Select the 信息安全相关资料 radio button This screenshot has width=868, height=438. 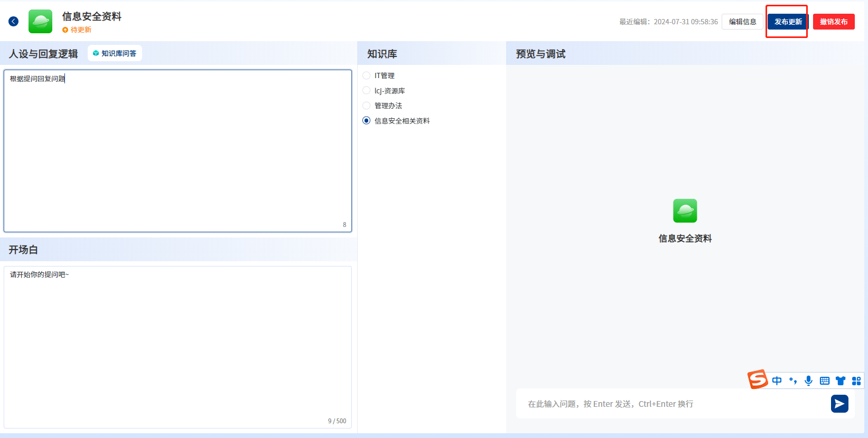(x=367, y=121)
